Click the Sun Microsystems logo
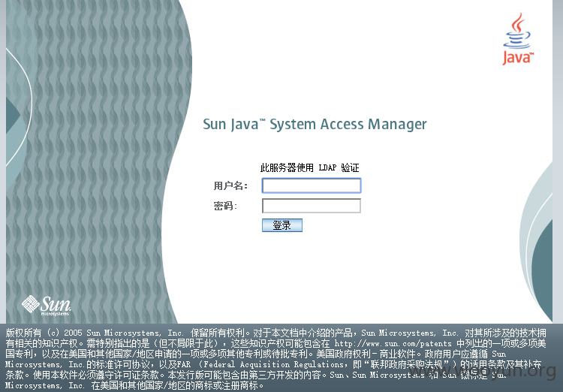Viewport: 563px width, 392px height. pyautogui.click(x=46, y=306)
